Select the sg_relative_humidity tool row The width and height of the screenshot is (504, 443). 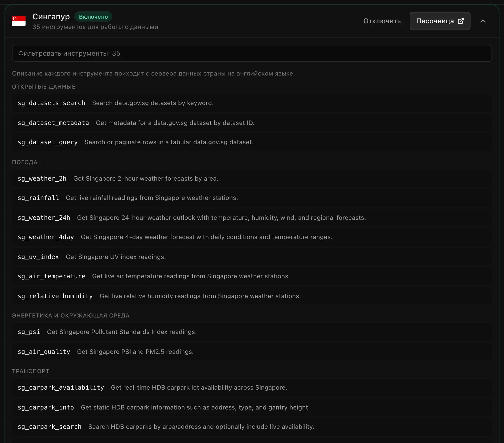point(252,296)
